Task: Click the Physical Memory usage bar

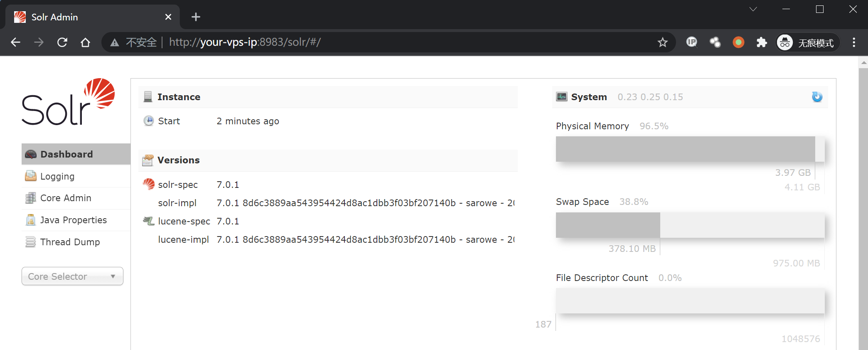Action: (690, 149)
